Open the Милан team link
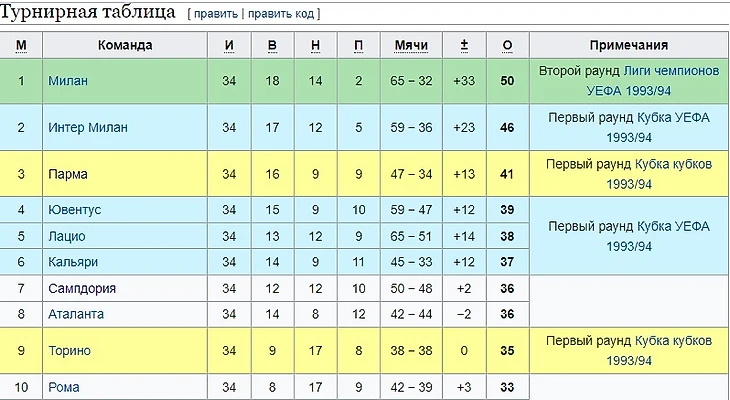Viewport: 730px width, 400px height. pos(65,81)
